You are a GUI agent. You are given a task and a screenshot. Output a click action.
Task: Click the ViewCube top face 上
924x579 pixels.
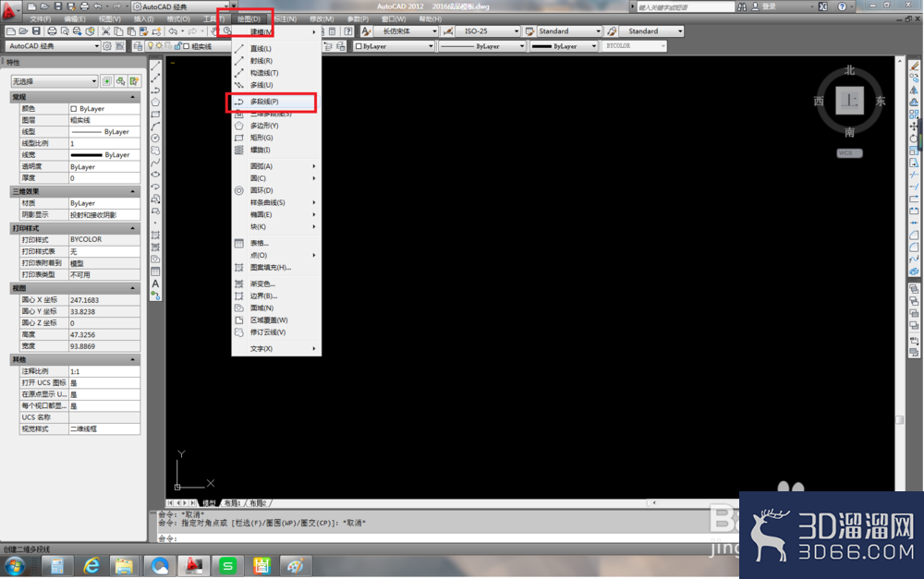click(x=849, y=101)
